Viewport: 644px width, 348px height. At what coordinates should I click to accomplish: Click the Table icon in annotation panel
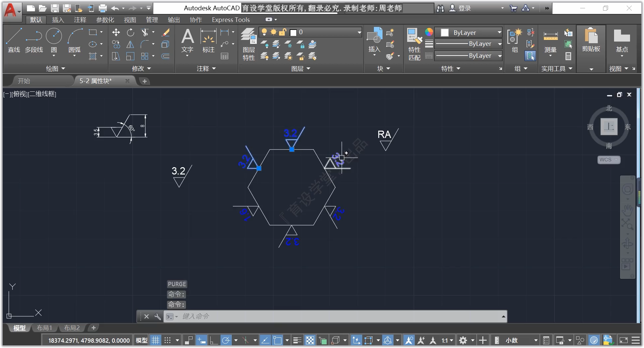(x=225, y=57)
